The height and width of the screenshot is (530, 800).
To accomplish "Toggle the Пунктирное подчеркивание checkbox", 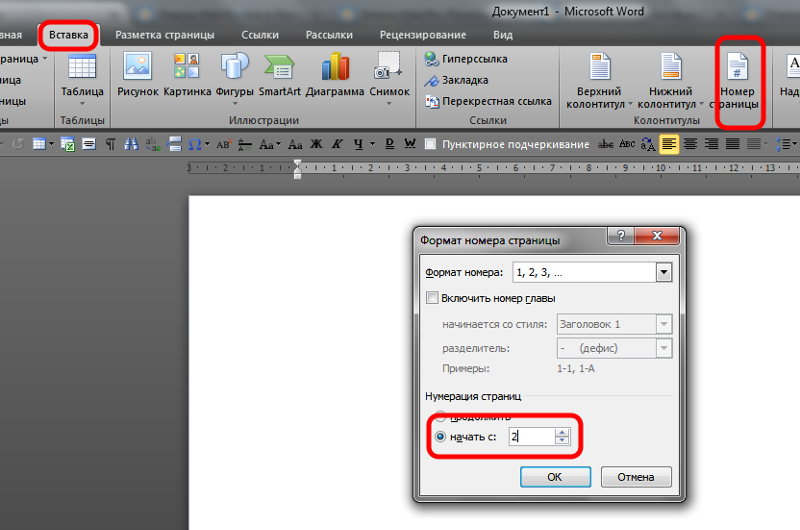I will coord(431,144).
